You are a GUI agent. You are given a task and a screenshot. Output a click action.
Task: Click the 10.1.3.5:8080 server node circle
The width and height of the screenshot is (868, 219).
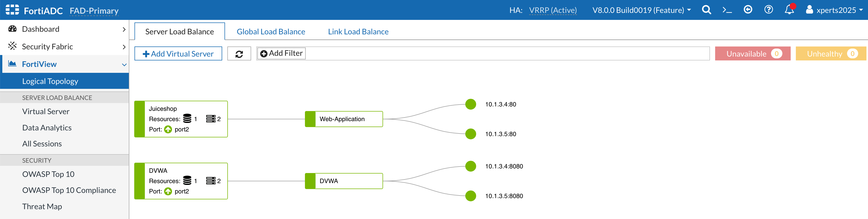[470, 196]
